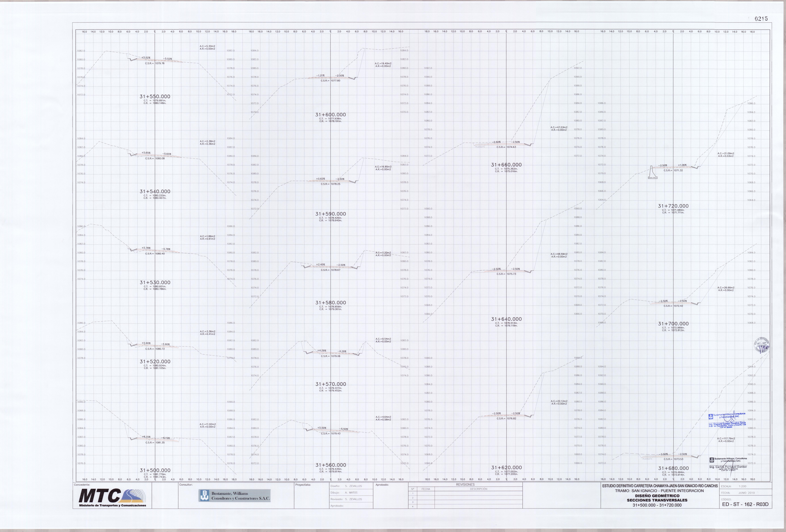The width and height of the screenshot is (786, 532).
Task: Click slope label +1.06%
Action: [682, 165]
